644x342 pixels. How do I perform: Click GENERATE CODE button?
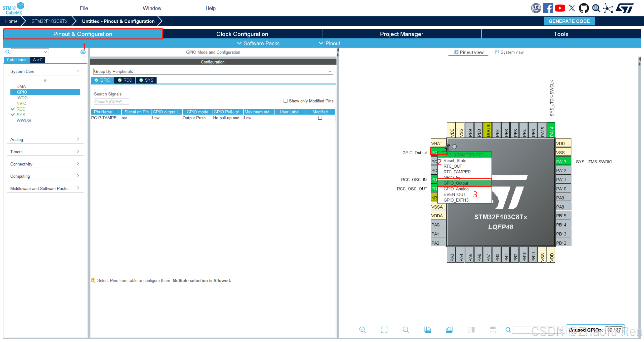pyautogui.click(x=569, y=21)
